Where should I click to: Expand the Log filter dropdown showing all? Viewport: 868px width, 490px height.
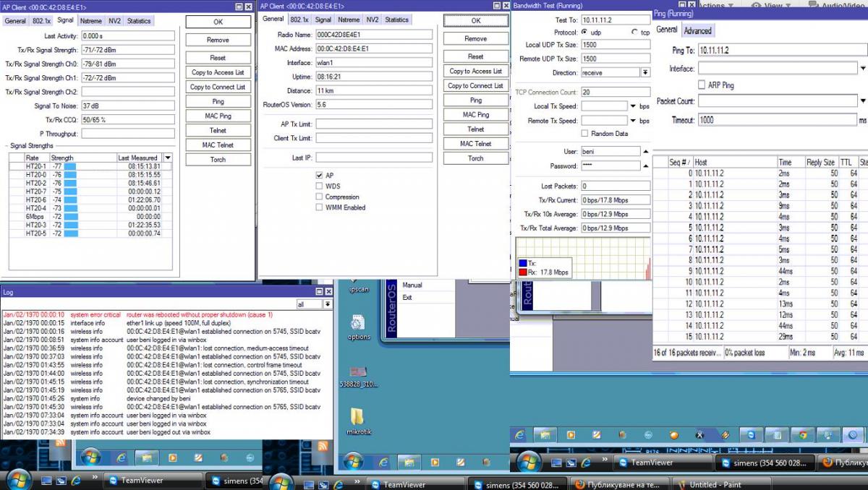328,305
